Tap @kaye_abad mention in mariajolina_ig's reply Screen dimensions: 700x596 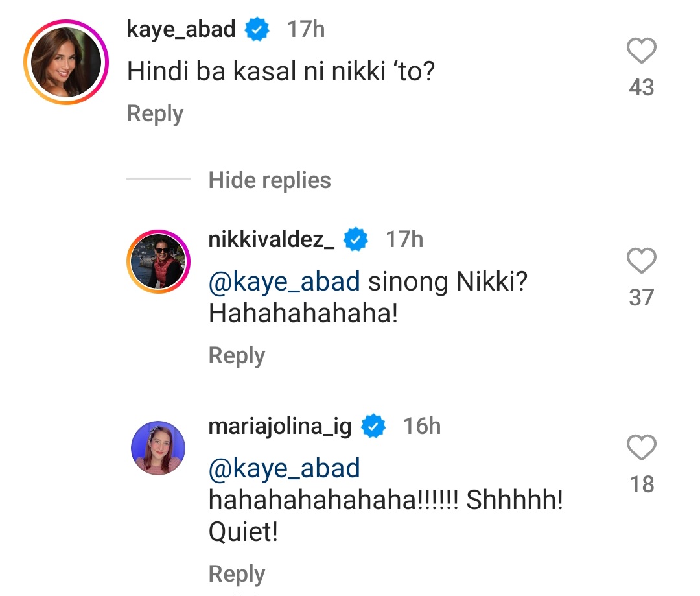[285, 468]
